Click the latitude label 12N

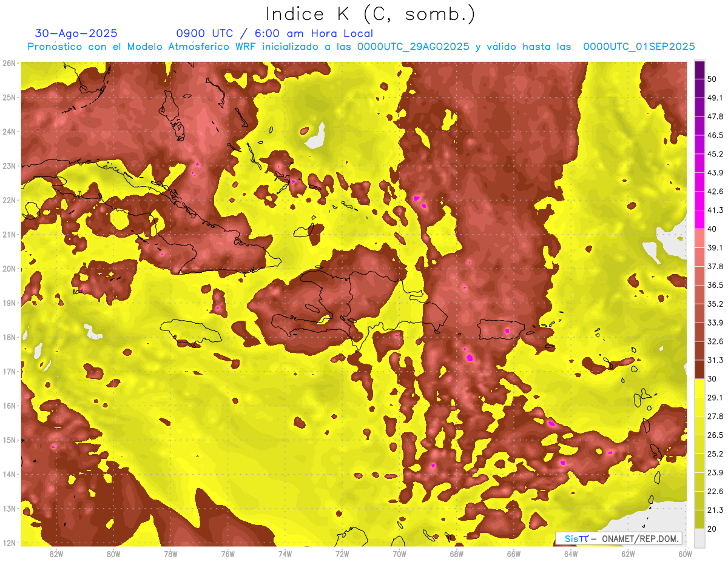(x=9, y=543)
